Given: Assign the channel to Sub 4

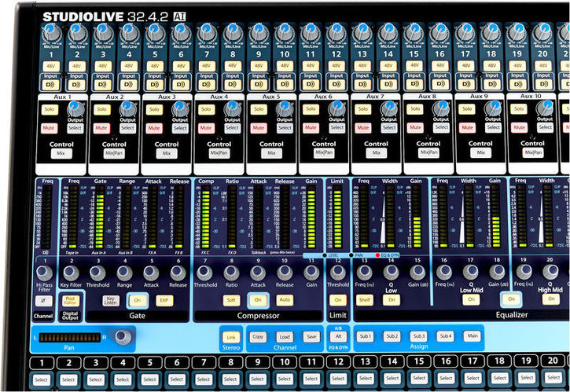Looking at the screenshot, I should click(x=445, y=336).
